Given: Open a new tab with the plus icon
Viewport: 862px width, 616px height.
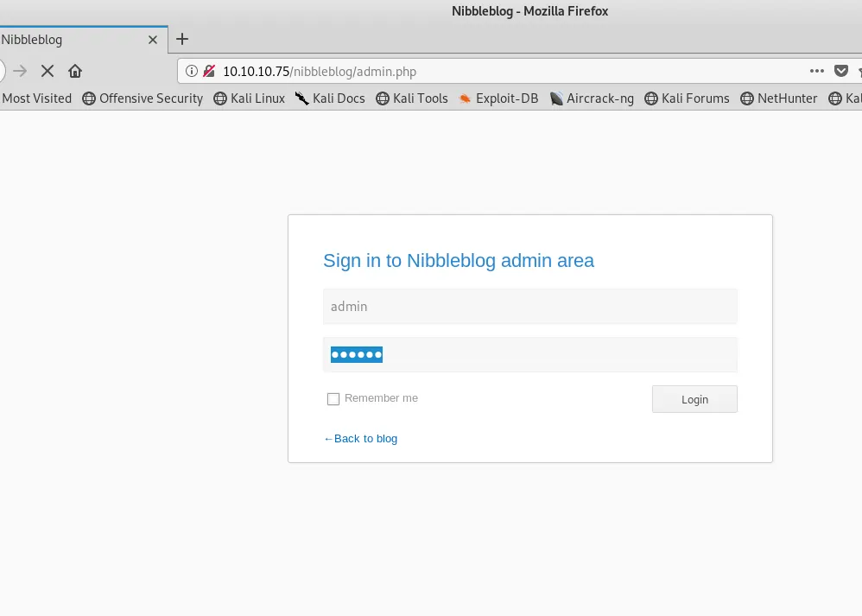Looking at the screenshot, I should coord(182,39).
